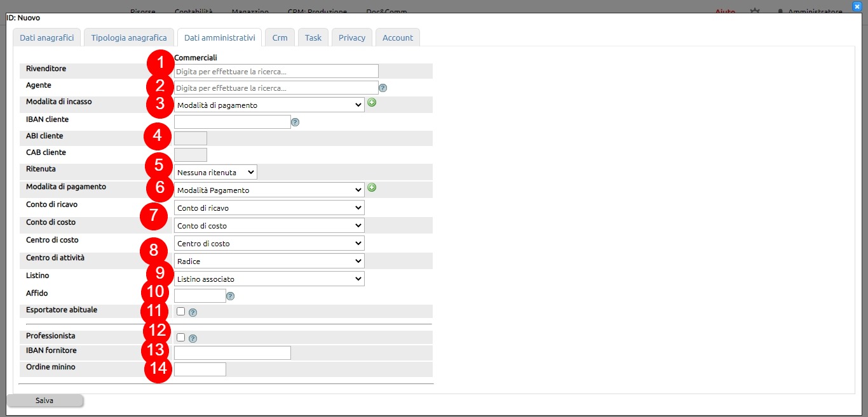Expand the Modalità Pagamento dropdown

tap(269, 190)
